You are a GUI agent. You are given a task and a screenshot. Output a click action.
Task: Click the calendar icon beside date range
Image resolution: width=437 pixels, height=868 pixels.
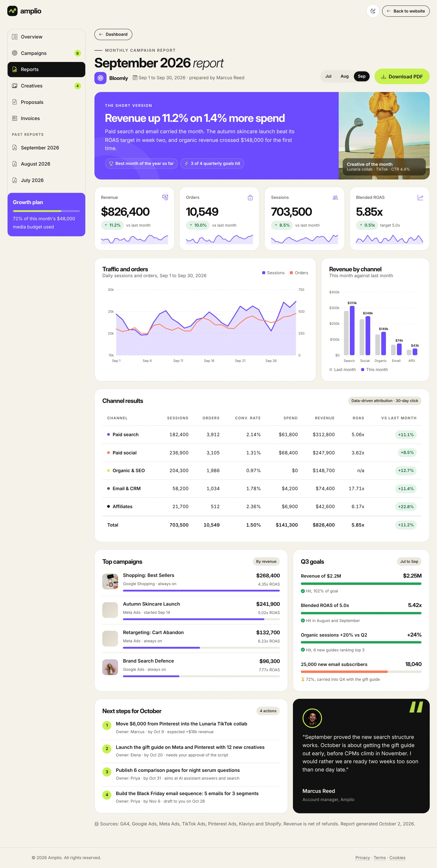135,77
